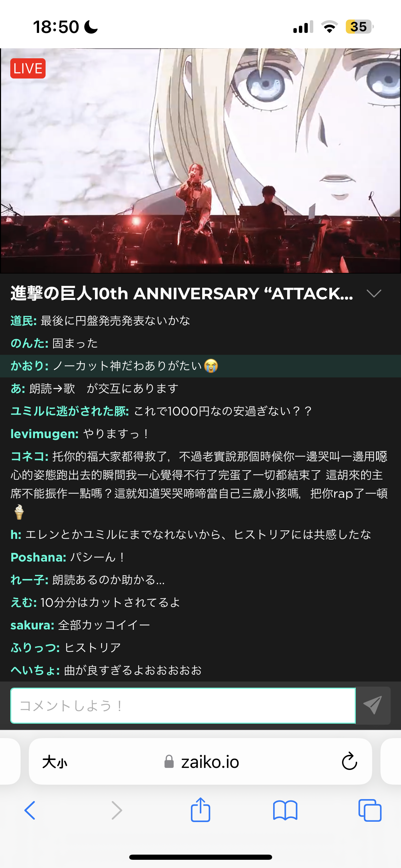The image size is (401, 868).
Task: Reload the zaiko.io page
Action: tap(349, 761)
